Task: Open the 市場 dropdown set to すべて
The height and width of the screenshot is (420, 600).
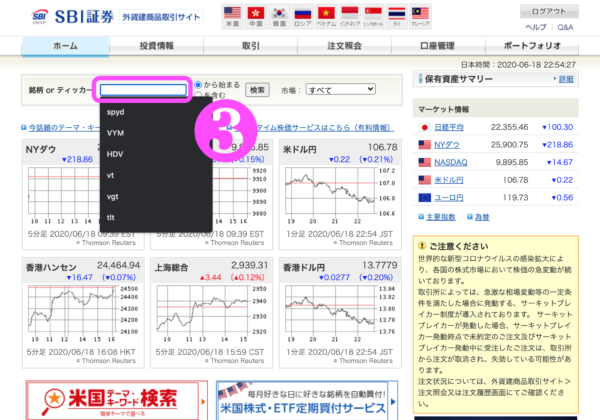Action: click(x=341, y=90)
